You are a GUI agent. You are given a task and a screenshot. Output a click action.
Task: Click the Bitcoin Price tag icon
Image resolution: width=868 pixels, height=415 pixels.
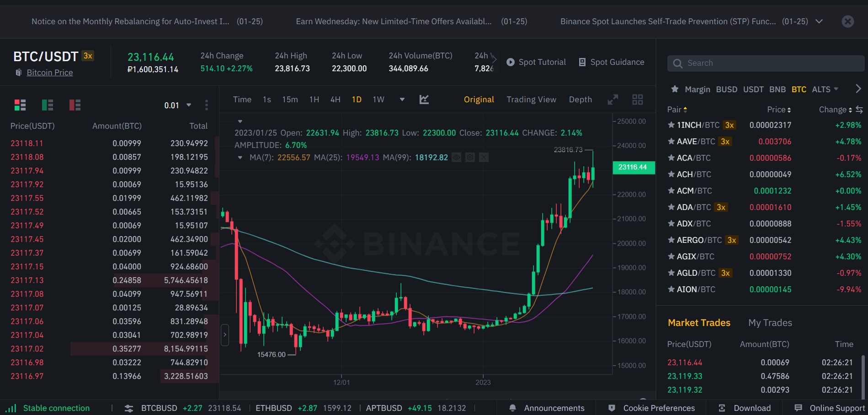tap(19, 73)
